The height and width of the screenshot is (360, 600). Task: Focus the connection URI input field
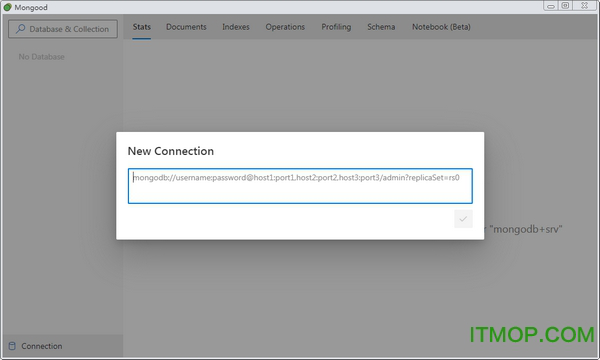pyautogui.click(x=300, y=186)
